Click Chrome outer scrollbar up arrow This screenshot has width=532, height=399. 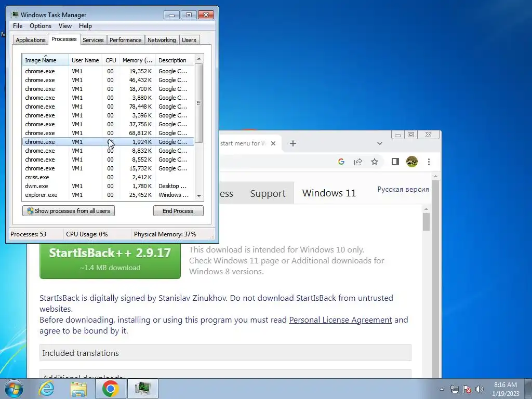(x=435, y=177)
